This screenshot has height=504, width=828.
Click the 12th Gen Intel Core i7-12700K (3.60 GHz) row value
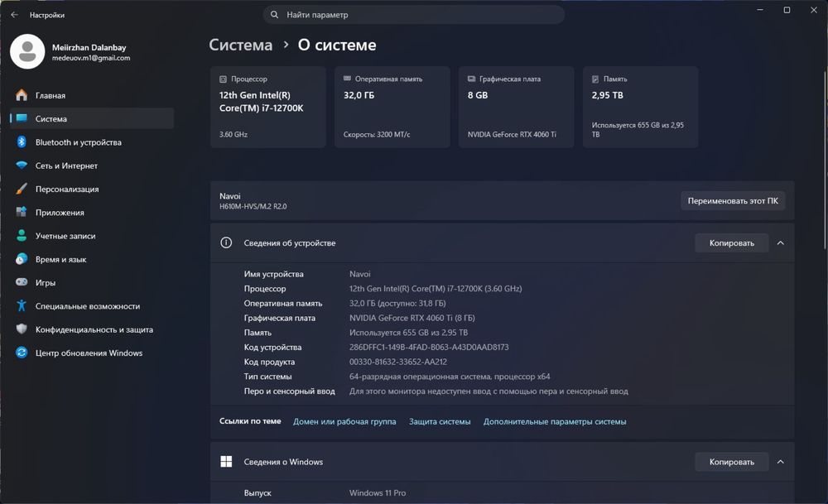pos(436,288)
